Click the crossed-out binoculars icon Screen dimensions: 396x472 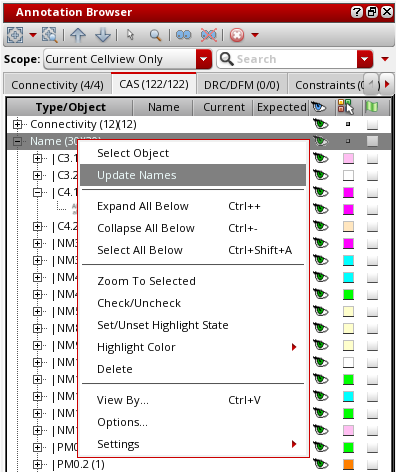(x=209, y=35)
